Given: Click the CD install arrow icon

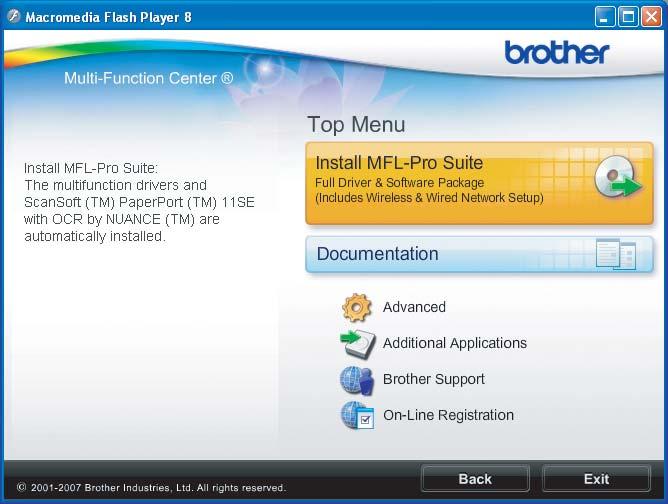Looking at the screenshot, I should click(x=618, y=176).
